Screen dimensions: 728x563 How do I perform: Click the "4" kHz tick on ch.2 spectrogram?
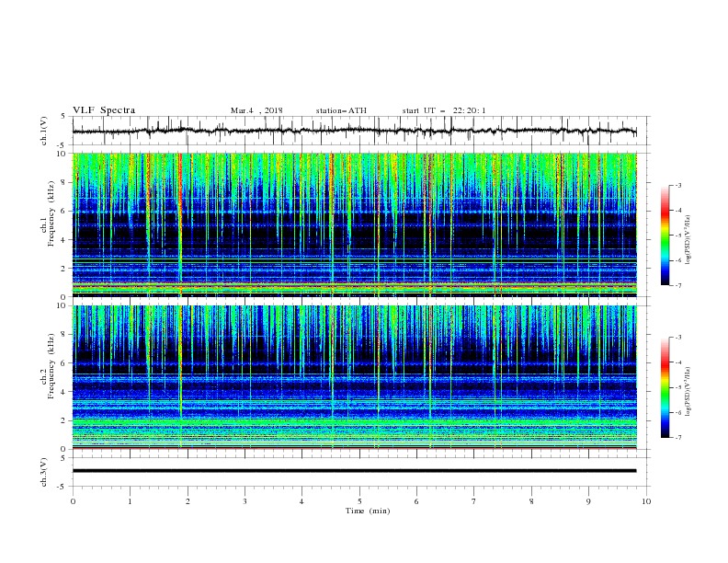(x=63, y=392)
